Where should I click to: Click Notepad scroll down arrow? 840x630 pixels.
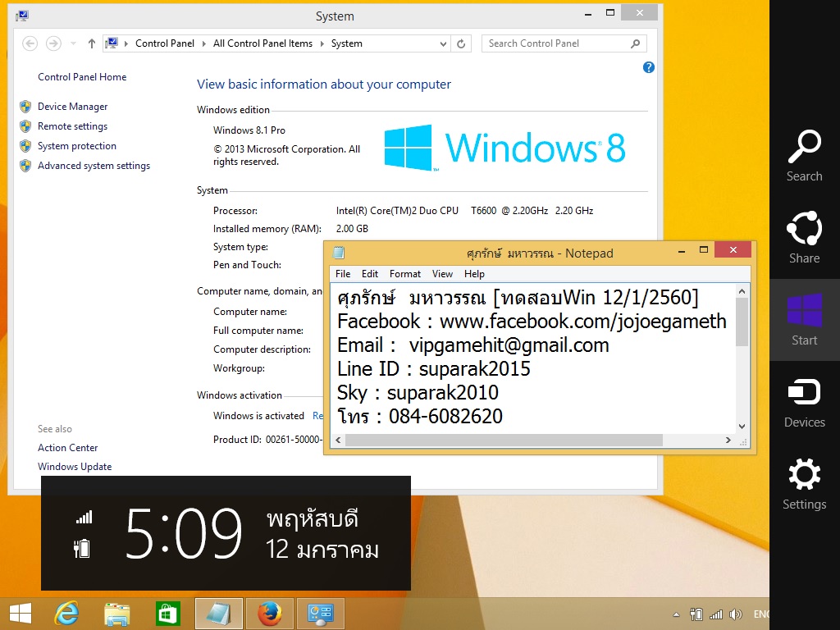click(742, 427)
